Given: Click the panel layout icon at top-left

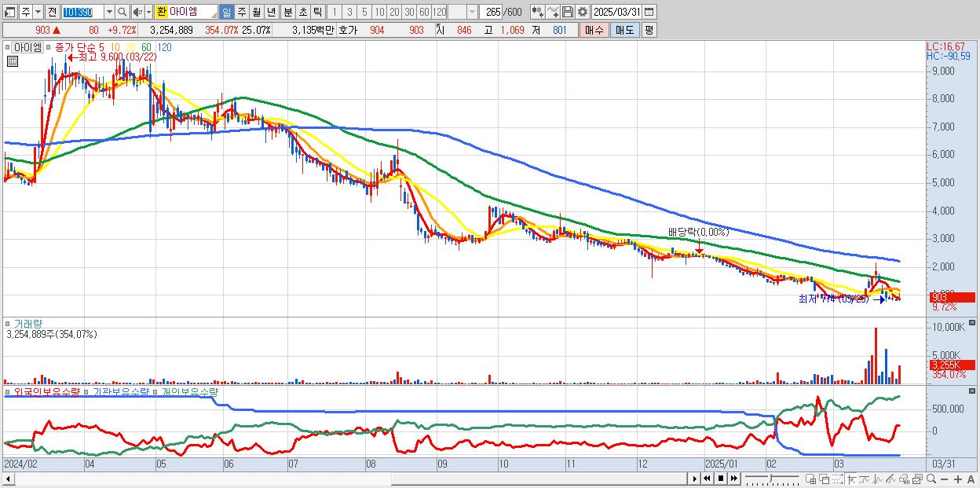Looking at the screenshot, I should [x=9, y=12].
